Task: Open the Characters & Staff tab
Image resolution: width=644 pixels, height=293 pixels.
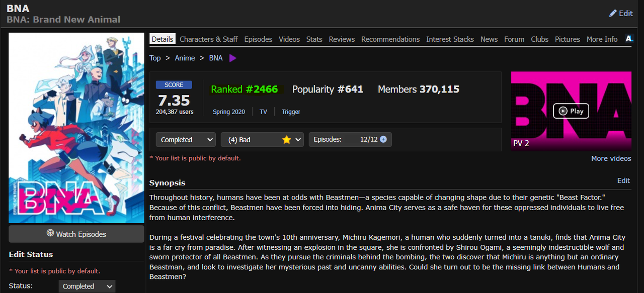Action: coord(209,39)
